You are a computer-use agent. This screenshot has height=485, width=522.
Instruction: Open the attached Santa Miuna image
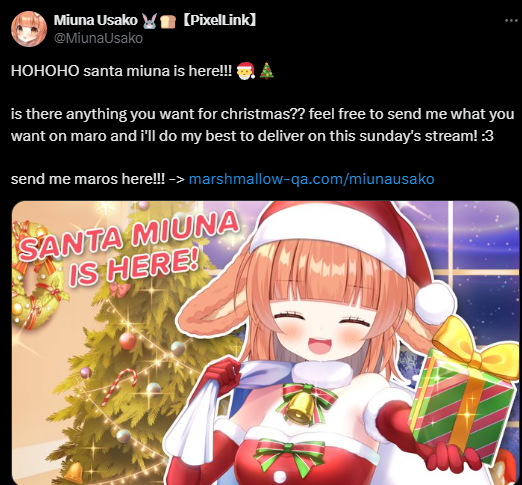265,343
